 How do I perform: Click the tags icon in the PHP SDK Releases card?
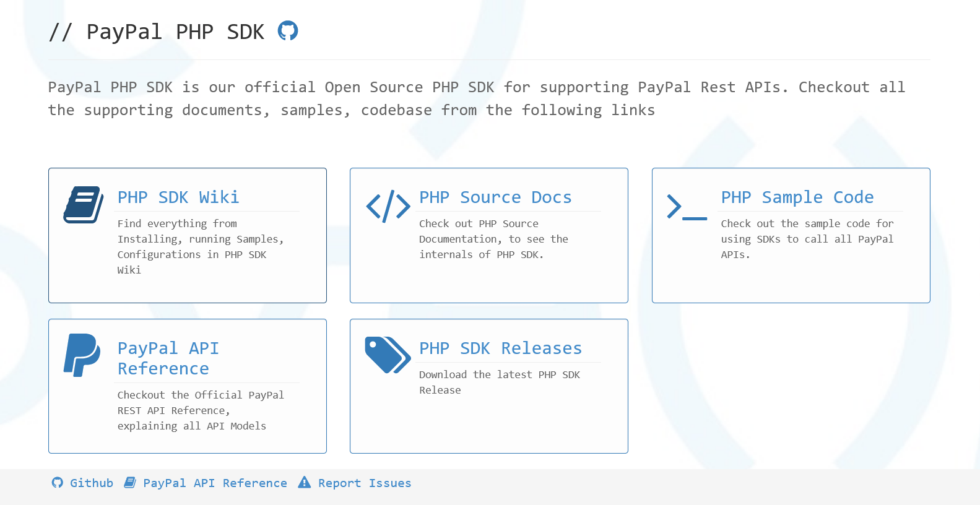tap(388, 355)
